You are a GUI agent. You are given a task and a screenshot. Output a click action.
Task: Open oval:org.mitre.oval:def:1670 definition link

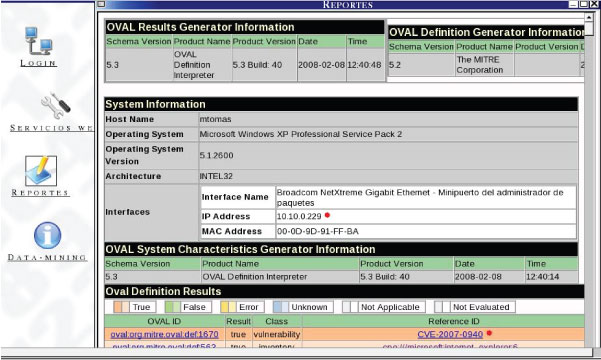164,334
